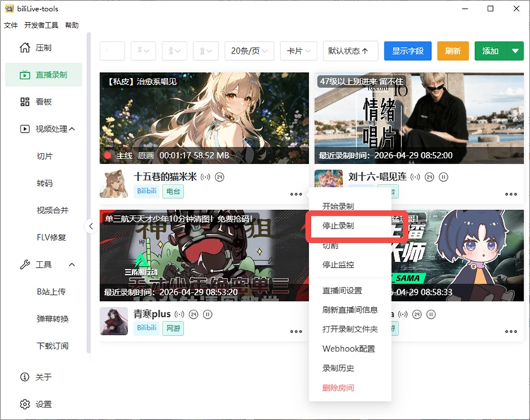
Task: Click the 24 icon beside 青寒plus
Action: pos(194,314)
